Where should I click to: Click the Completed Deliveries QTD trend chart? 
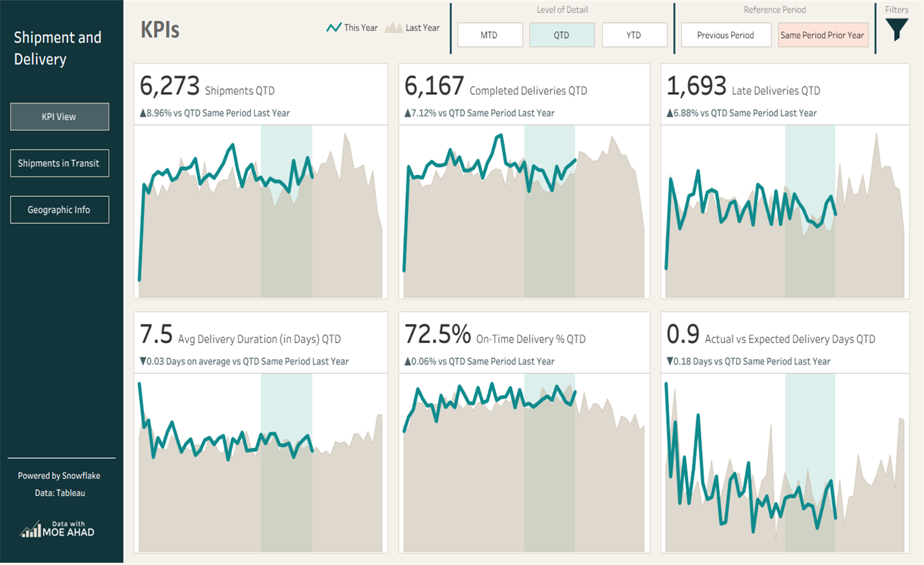click(524, 212)
